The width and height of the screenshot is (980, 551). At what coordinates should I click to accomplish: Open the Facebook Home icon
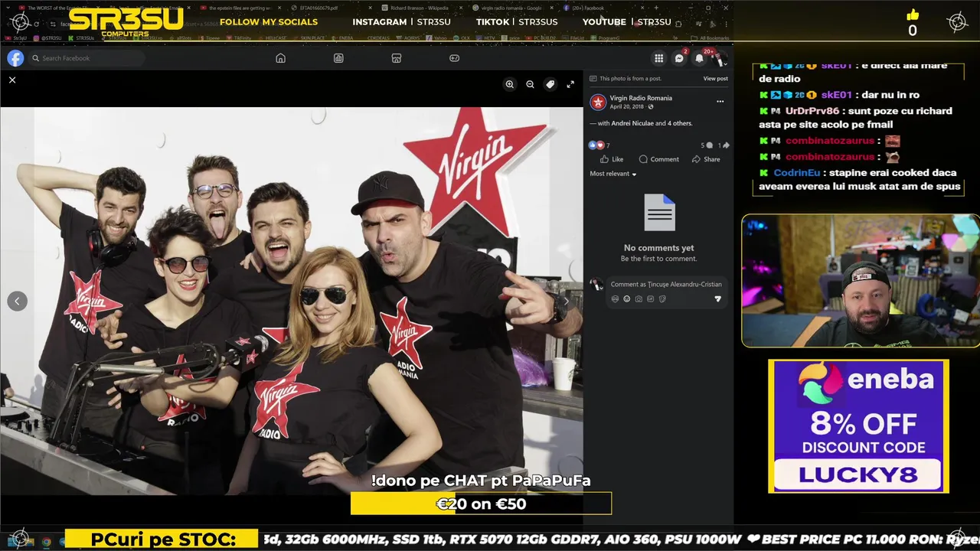pyautogui.click(x=280, y=58)
